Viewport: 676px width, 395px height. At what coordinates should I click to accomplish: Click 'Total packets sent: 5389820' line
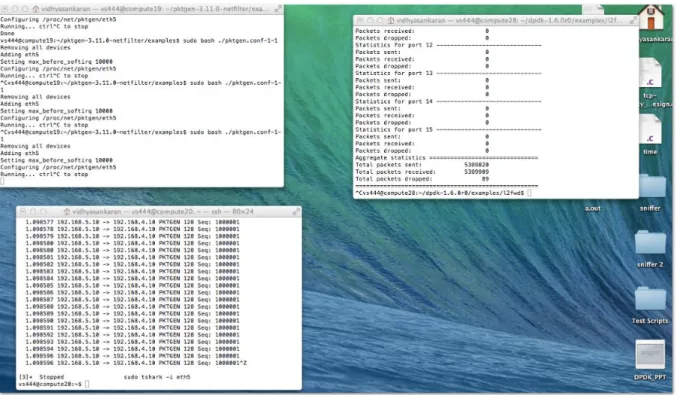click(422, 165)
